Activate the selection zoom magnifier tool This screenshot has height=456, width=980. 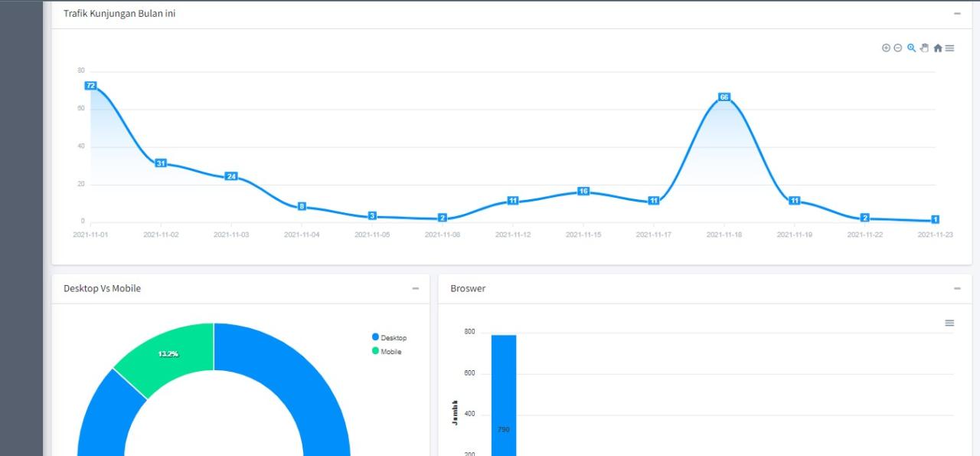coord(911,48)
